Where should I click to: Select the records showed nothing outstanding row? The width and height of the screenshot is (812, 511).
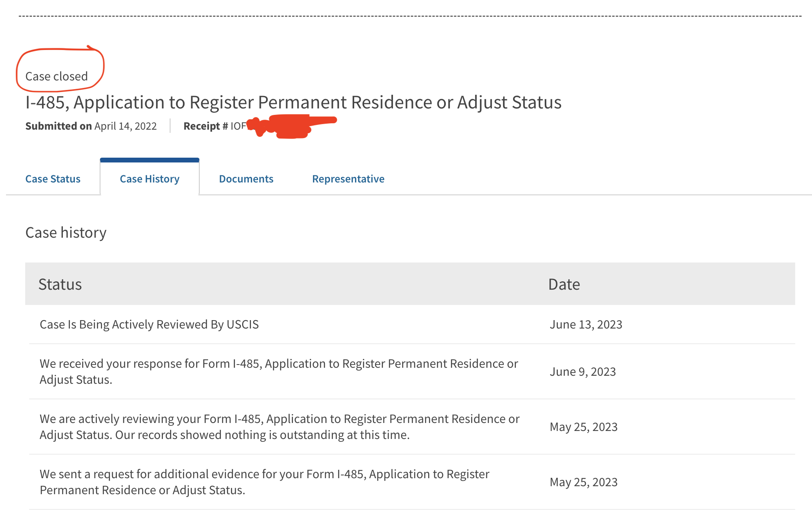pos(412,427)
